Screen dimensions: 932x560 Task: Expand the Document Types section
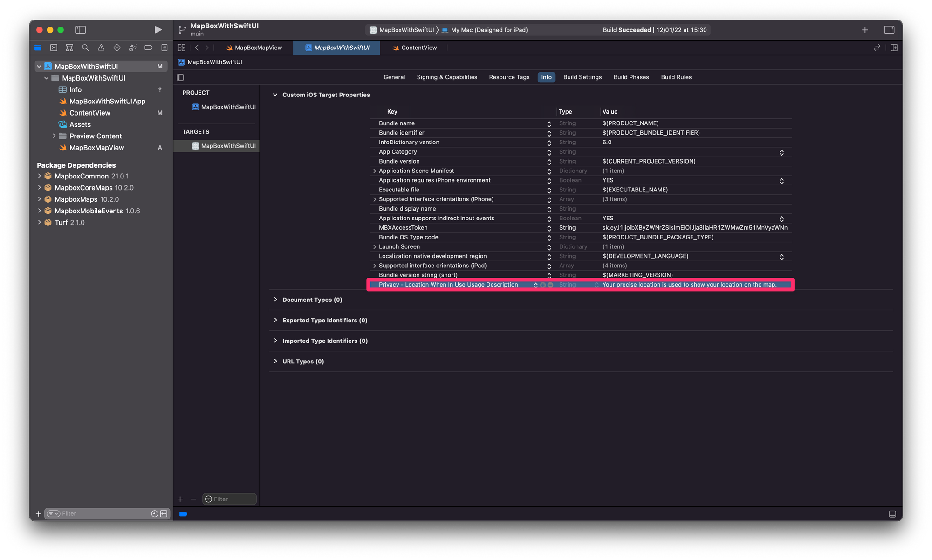point(275,300)
